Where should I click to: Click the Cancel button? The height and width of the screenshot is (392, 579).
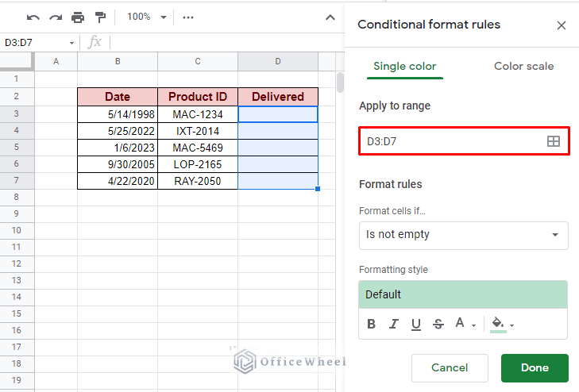(x=450, y=367)
